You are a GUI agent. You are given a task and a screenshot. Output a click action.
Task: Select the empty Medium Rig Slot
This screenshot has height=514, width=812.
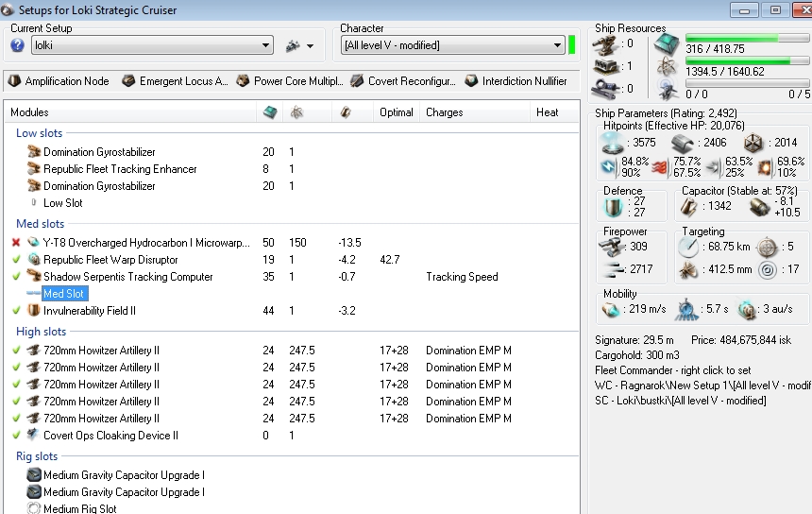[x=79, y=509]
